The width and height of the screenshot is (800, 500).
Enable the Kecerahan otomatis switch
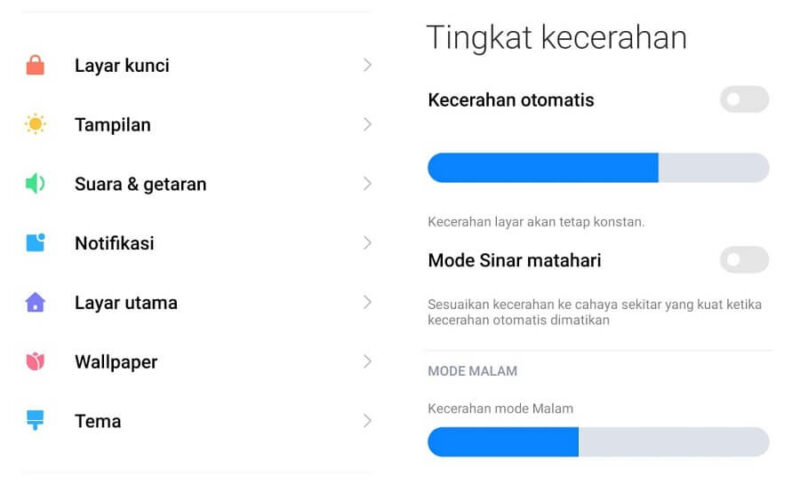pos(744,99)
